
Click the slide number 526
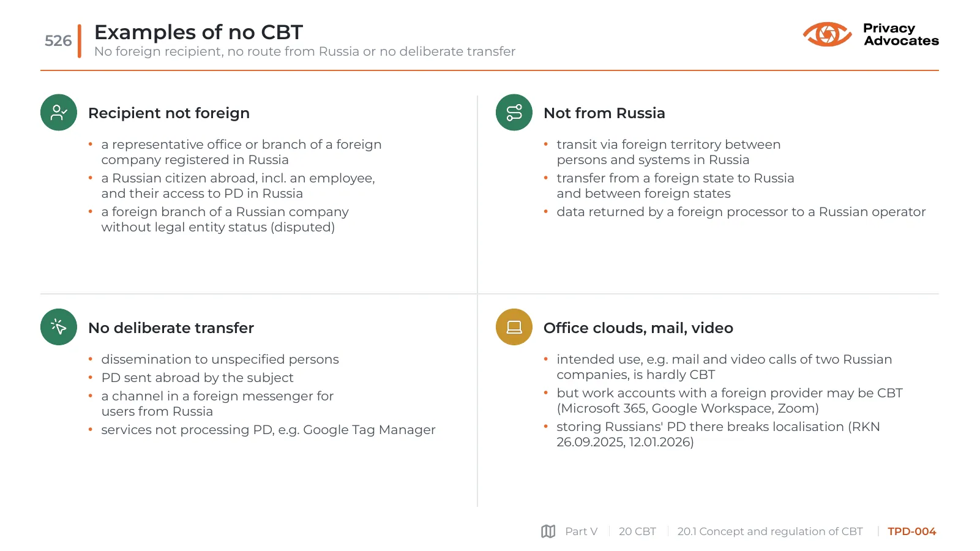[x=58, y=41]
